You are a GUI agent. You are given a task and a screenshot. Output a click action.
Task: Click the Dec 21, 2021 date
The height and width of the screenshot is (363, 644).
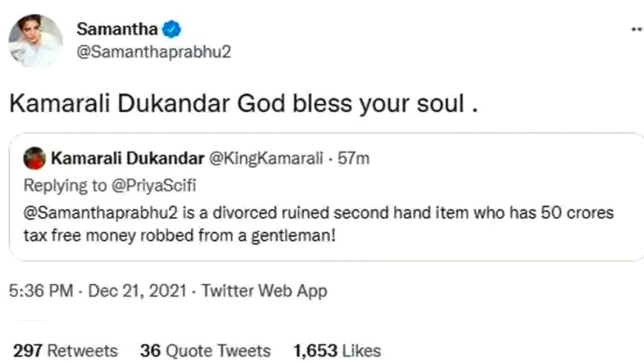[137, 291]
